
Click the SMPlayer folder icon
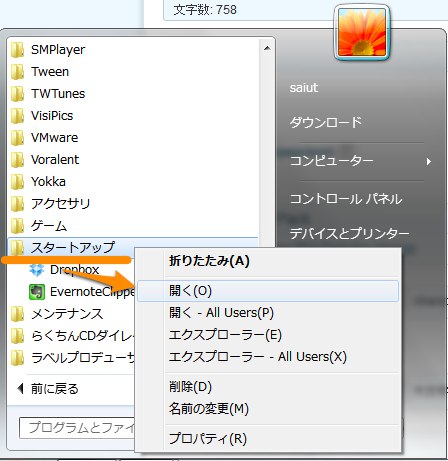click(17, 50)
